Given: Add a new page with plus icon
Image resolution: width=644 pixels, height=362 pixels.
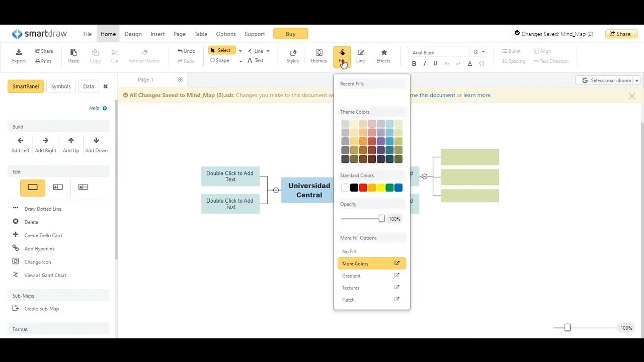Looking at the screenshot, I should (180, 79).
